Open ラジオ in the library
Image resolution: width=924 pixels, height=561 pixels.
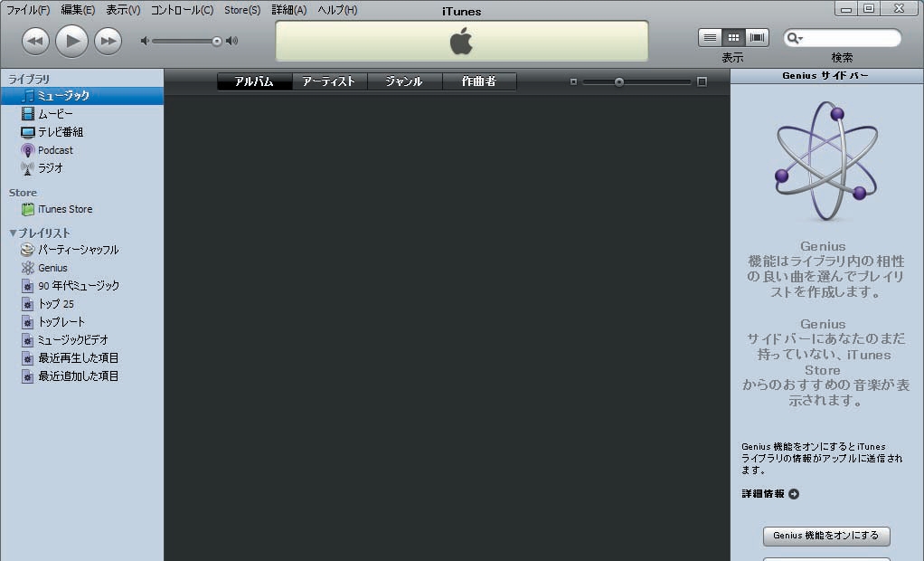click(82, 168)
